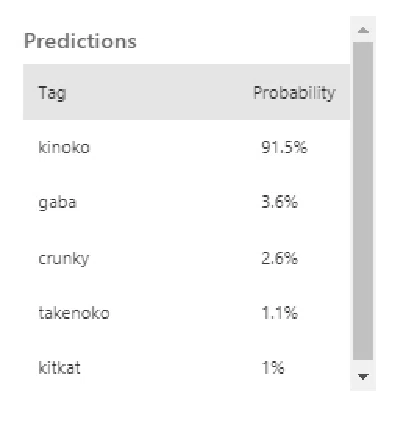This screenshot has width=393, height=430.
Task: Click the gaba tag entry
Action: tap(58, 202)
